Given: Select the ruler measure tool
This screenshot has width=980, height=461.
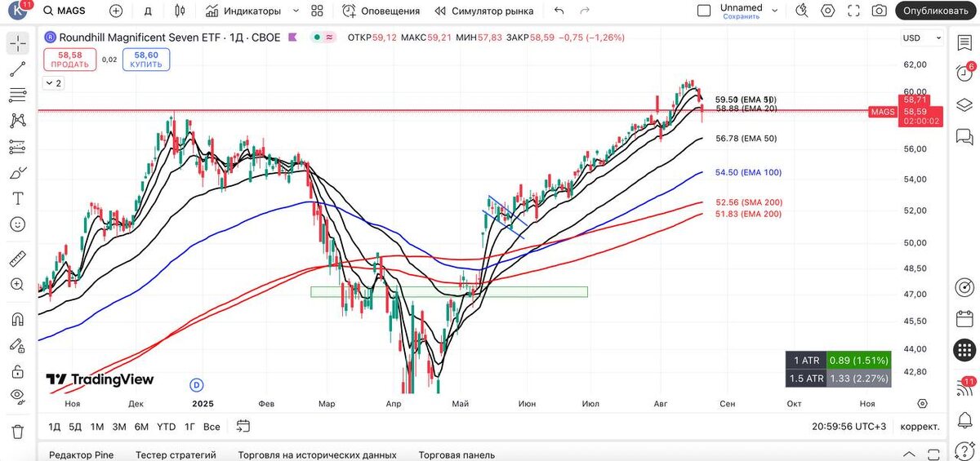Looking at the screenshot, I should pyautogui.click(x=17, y=259).
